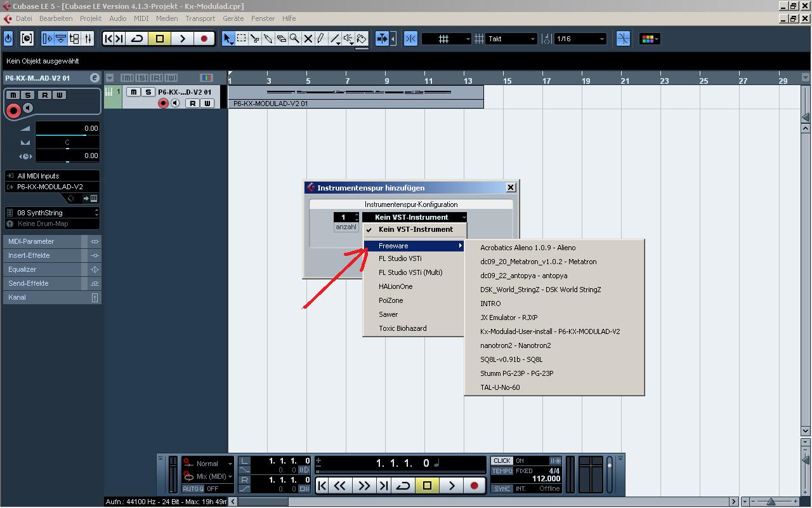Select the Freeware submenu entry
The height and width of the screenshot is (508, 812).
click(x=414, y=246)
